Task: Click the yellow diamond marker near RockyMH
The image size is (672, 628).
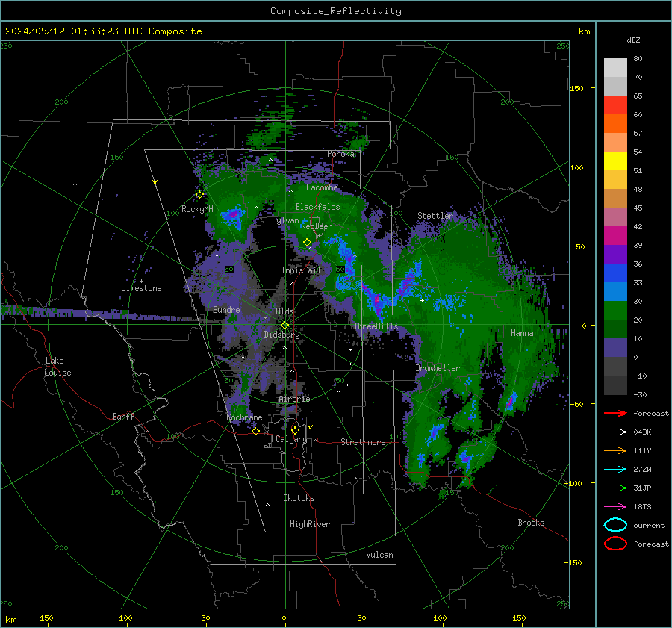Action: pos(199,195)
